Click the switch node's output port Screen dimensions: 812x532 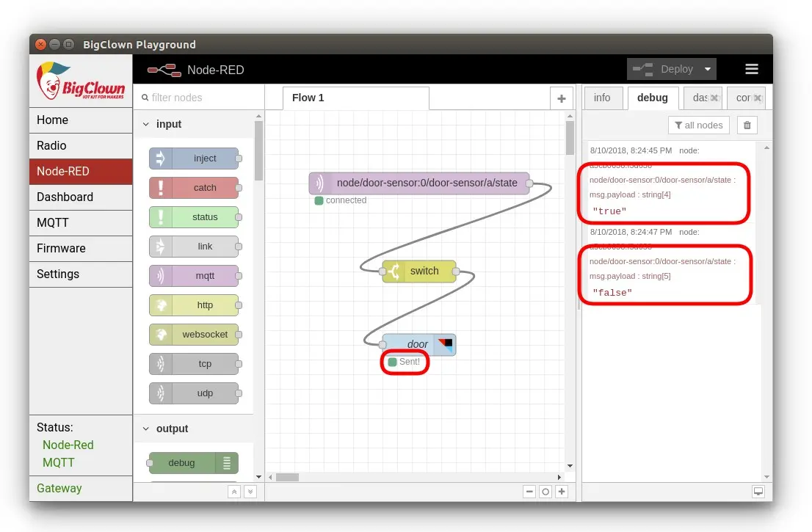pyautogui.click(x=456, y=272)
